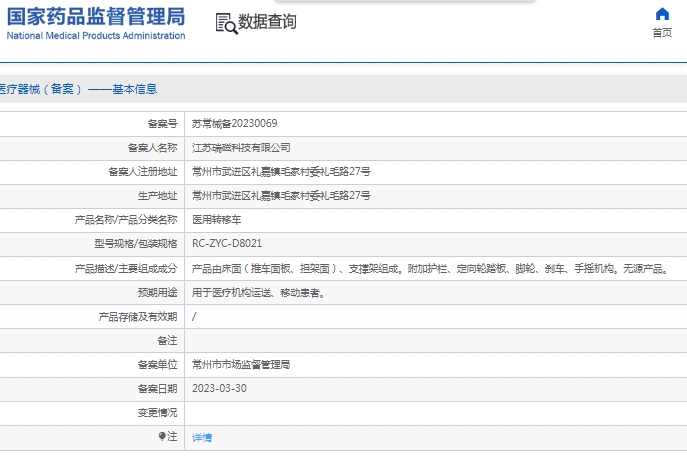Image resolution: width=687 pixels, height=458 pixels.
Task: Select filing unit 常州市市场监督管理局
Action: point(241,365)
